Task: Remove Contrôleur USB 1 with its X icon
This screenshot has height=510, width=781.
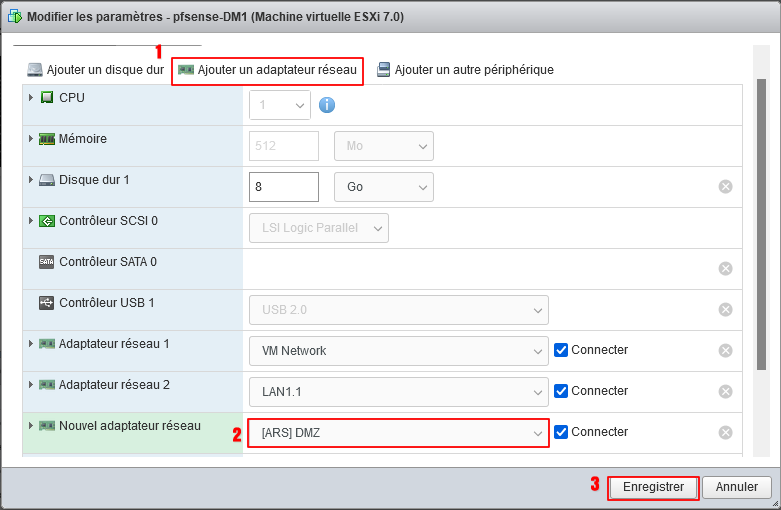Action: (726, 309)
